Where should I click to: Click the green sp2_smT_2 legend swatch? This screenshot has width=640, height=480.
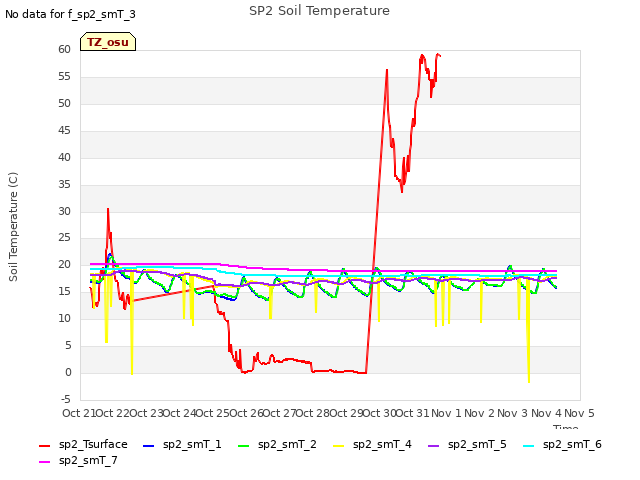pyautogui.click(x=243, y=446)
